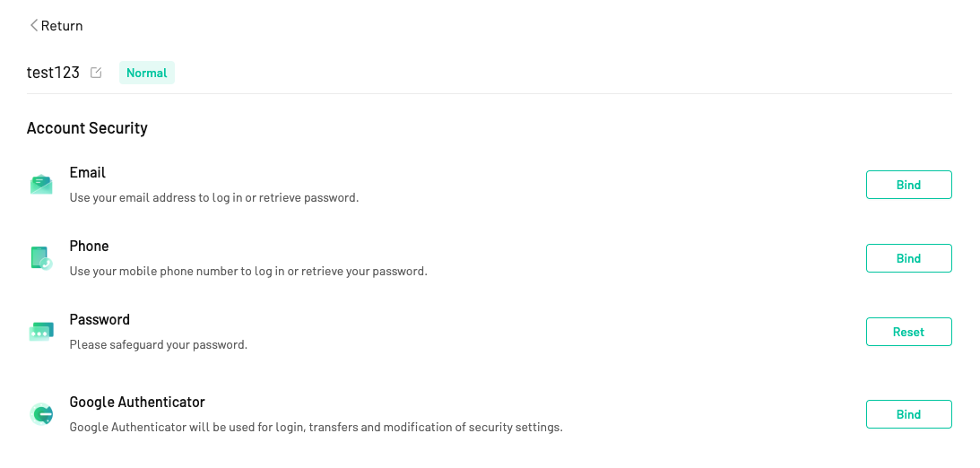This screenshot has height=468, width=980.
Task: Click the Google Authenticator usage description text
Action: point(317,428)
